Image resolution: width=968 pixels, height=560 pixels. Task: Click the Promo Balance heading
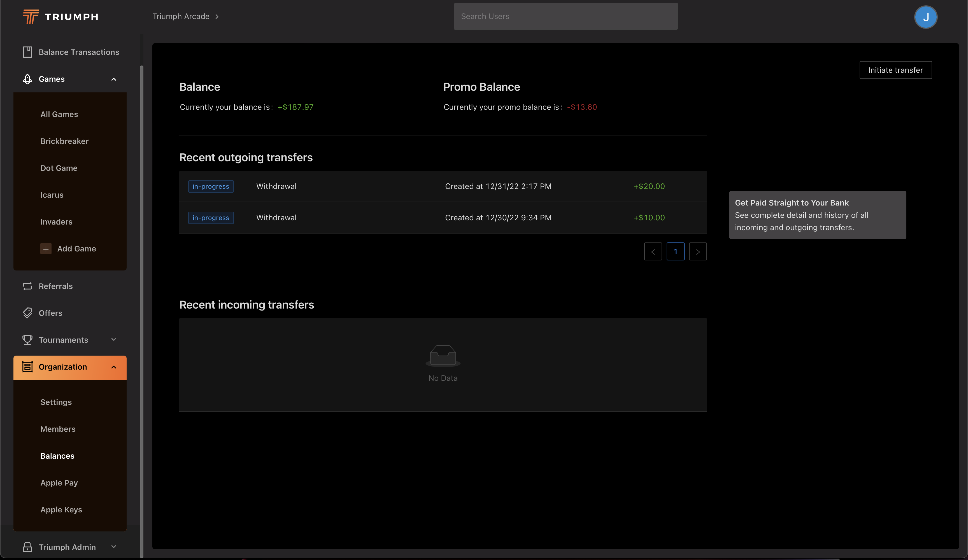tap(481, 87)
